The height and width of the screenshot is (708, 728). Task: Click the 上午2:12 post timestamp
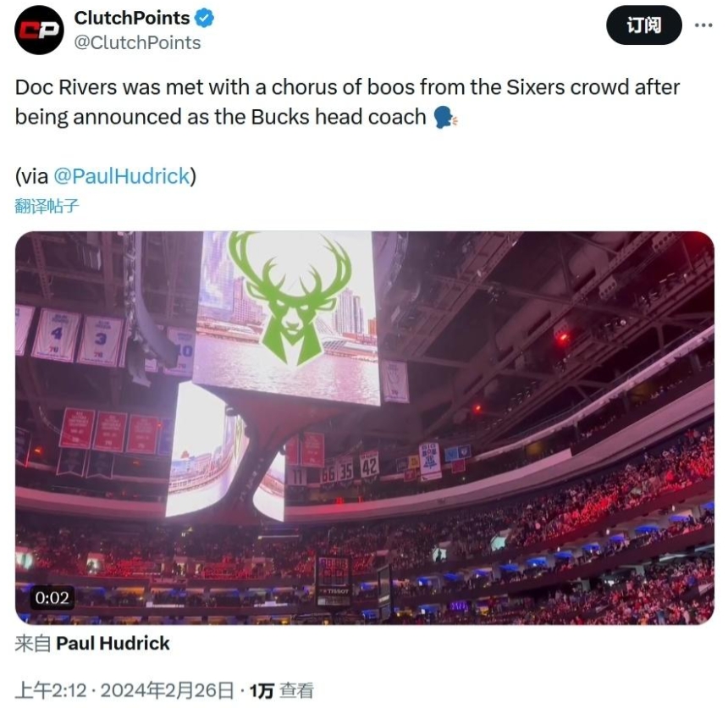click(x=51, y=691)
